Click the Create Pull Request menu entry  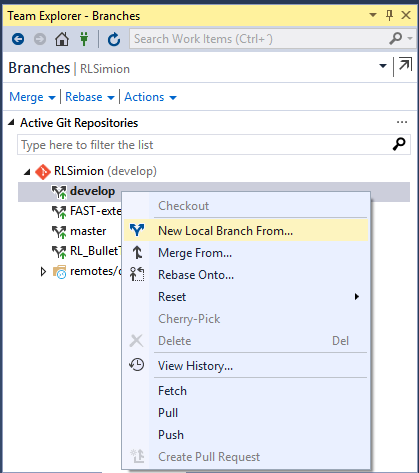[x=246, y=457]
